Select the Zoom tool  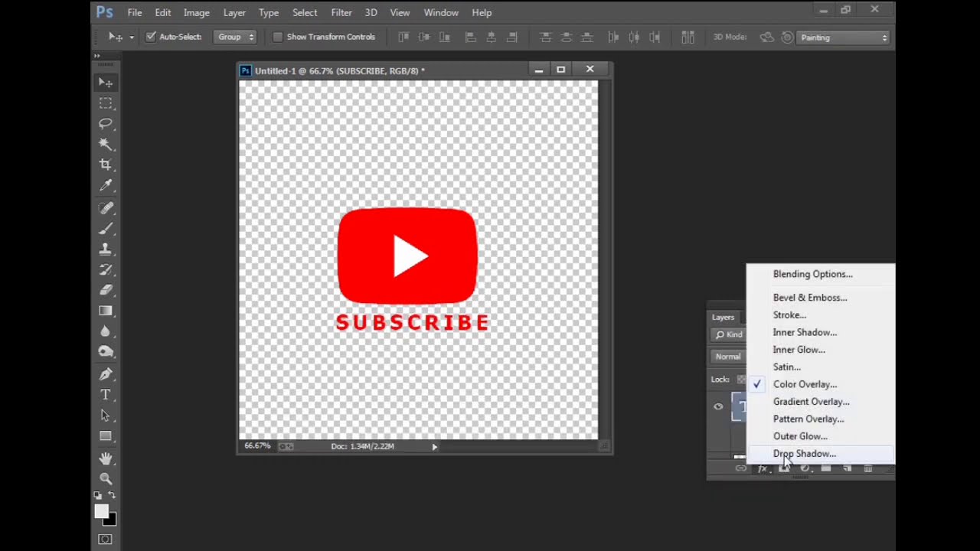coord(106,479)
